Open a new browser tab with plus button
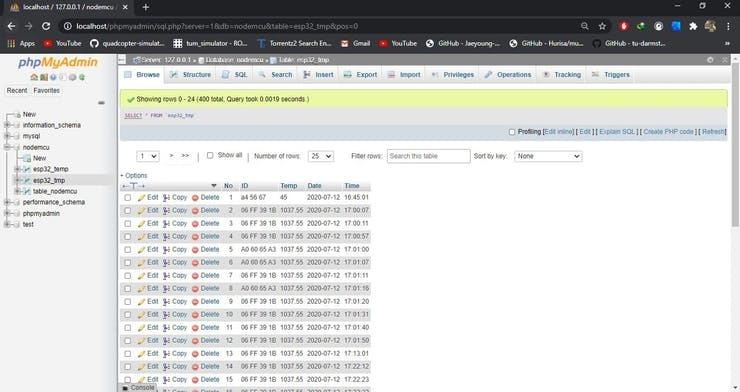The width and height of the screenshot is (740, 392). [x=146, y=7]
